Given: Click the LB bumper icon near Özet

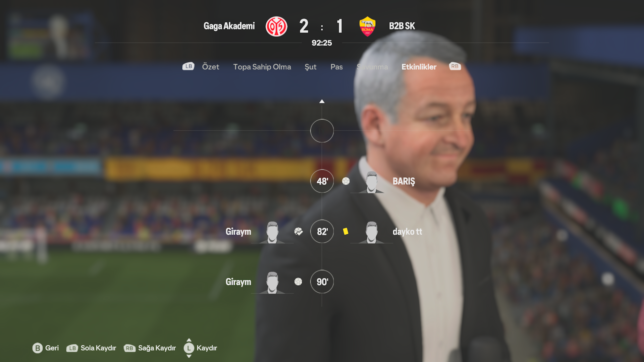Looking at the screenshot, I should 188,66.
